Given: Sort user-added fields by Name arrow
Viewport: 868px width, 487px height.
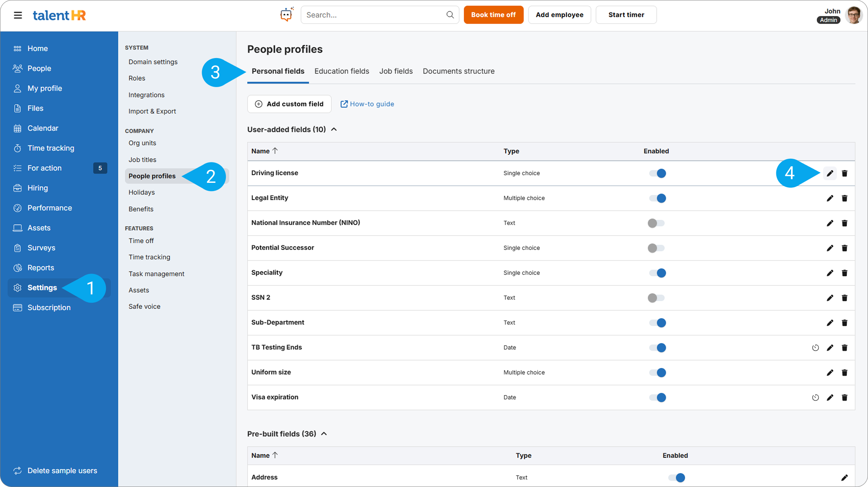Looking at the screenshot, I should 275,151.
